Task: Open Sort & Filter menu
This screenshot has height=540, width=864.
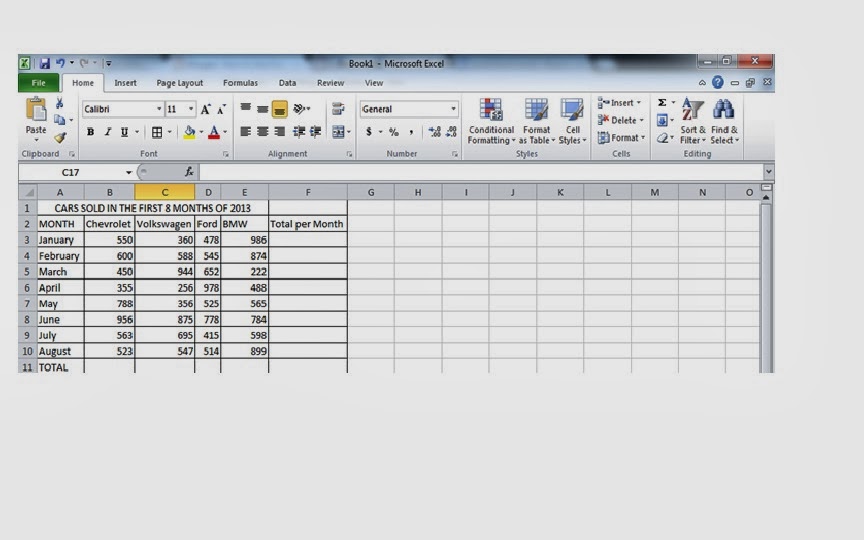Action: coord(693,122)
